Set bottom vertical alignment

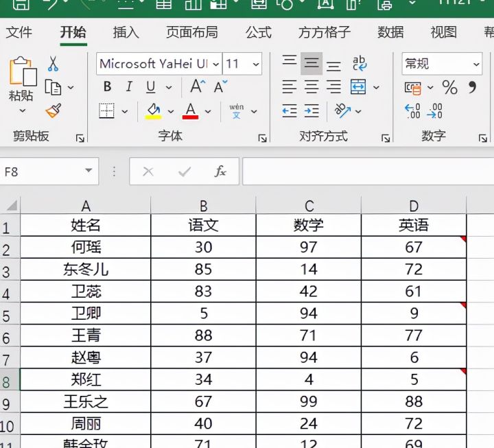coord(333,67)
